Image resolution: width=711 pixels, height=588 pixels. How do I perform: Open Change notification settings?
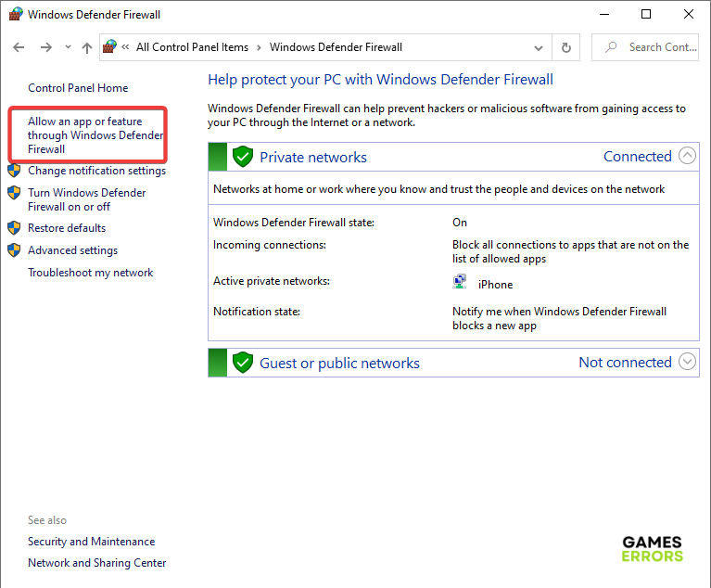coord(96,171)
